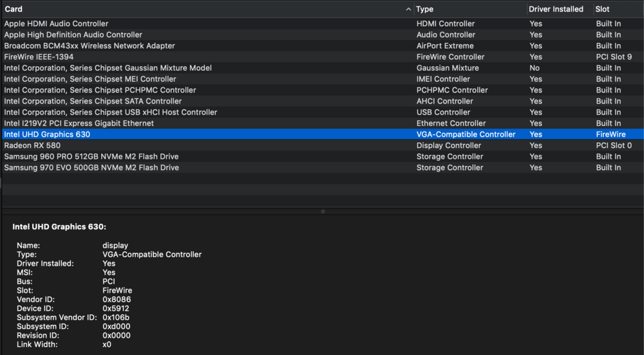Image resolution: width=644 pixels, height=355 pixels.
Task: Choose Broadcom BCM43xx Wireless Network Adapter
Action: (89, 46)
